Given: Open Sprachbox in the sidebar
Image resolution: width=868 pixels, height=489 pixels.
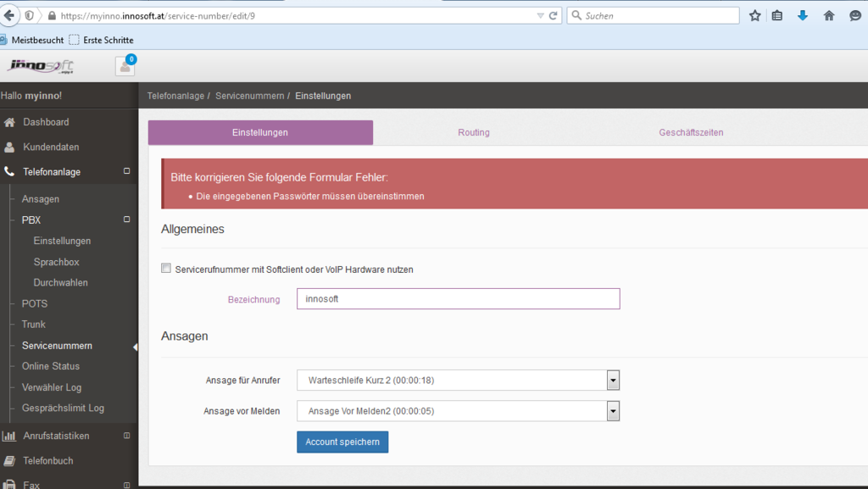Looking at the screenshot, I should click(x=56, y=262).
